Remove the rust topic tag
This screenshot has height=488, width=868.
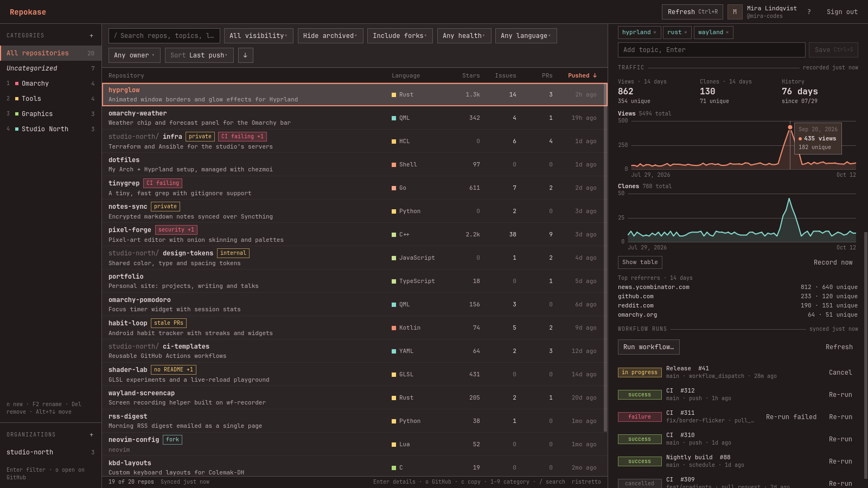click(686, 33)
